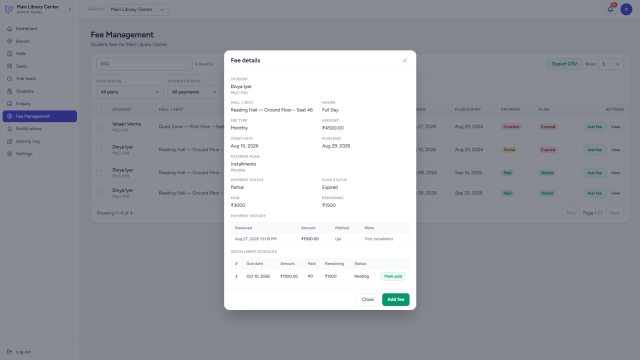
Task: Click Log out link
Action: pos(40,352)
